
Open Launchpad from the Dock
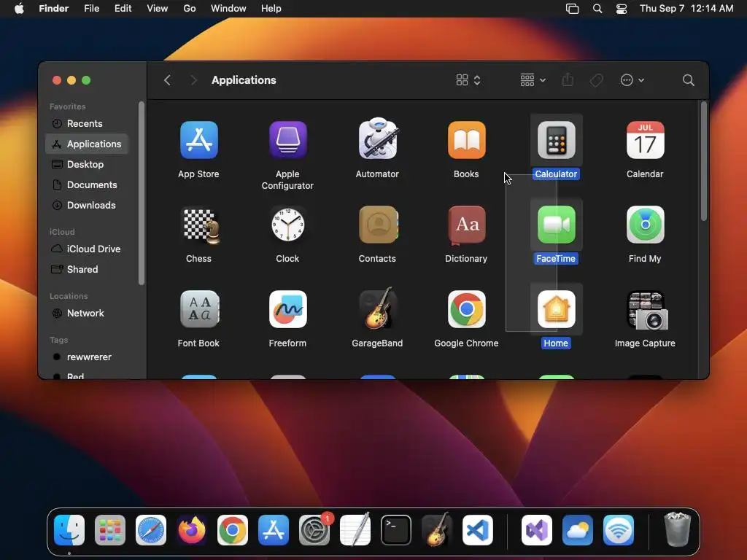110,530
